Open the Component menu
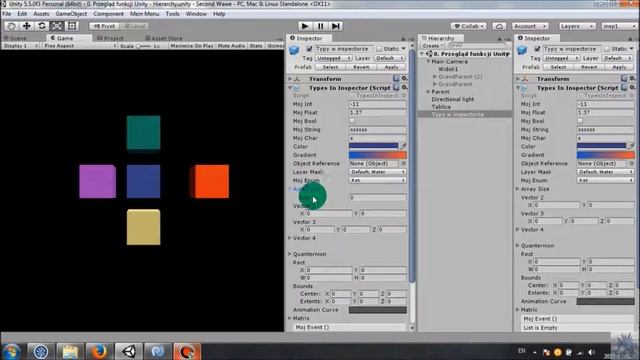The width and height of the screenshot is (640, 360). (108, 14)
